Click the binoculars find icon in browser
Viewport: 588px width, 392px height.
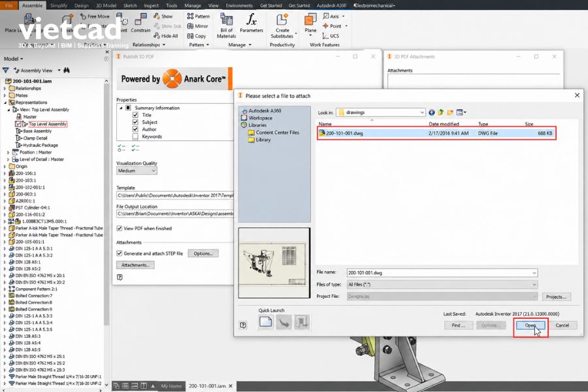(67, 70)
